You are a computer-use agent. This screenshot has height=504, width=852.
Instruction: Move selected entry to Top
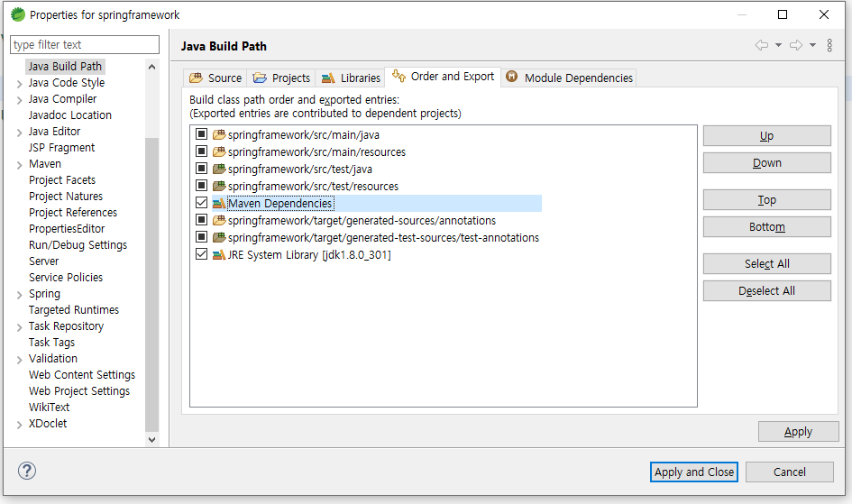(766, 200)
